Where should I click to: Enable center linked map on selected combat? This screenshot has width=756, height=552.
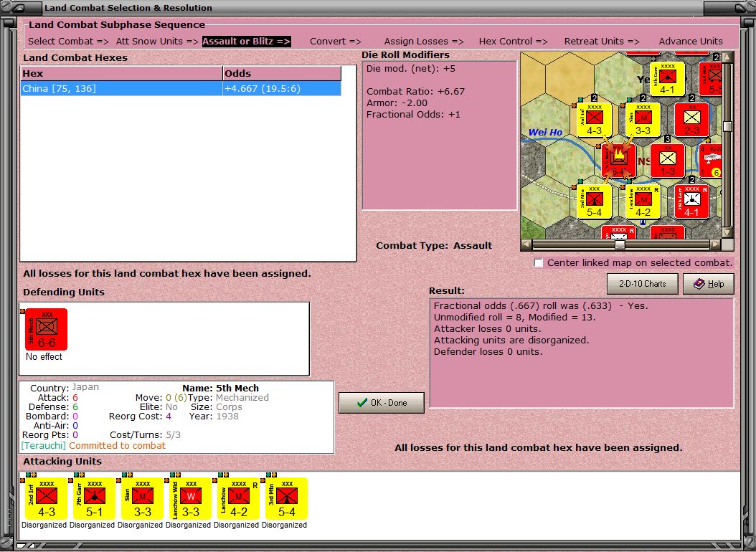tap(539, 263)
